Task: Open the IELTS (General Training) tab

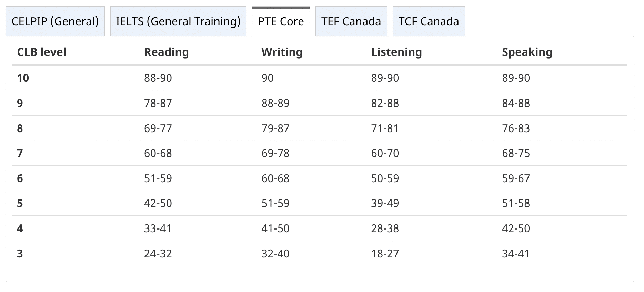Action: 178,21
